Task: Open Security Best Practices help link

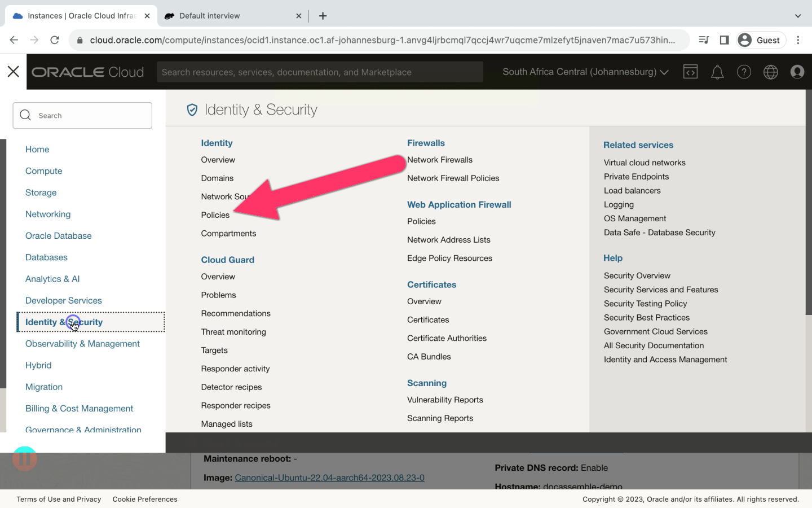Action: coord(647,318)
